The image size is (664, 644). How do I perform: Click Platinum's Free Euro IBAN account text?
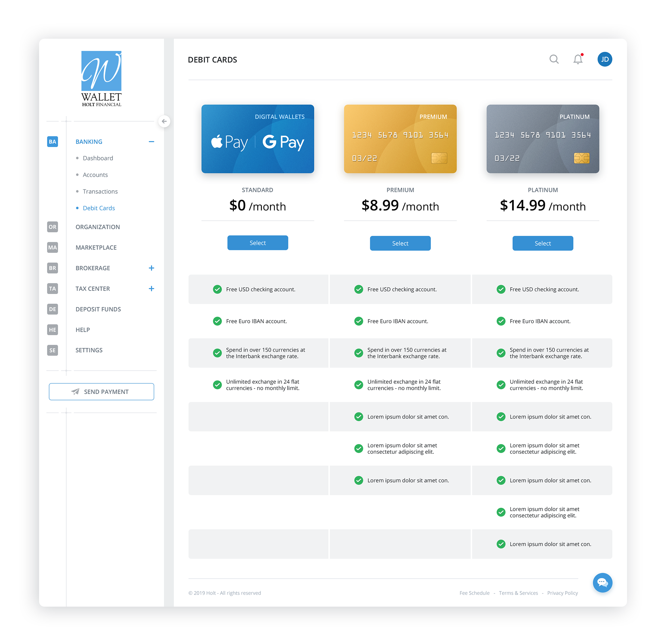(540, 321)
